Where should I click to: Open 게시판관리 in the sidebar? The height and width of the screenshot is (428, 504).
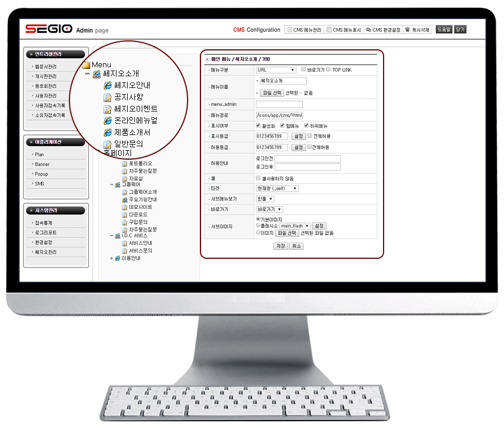click(45, 76)
